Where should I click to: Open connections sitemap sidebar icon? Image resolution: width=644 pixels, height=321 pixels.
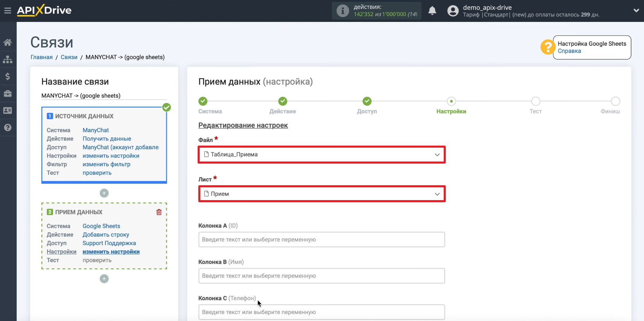coord(7,59)
